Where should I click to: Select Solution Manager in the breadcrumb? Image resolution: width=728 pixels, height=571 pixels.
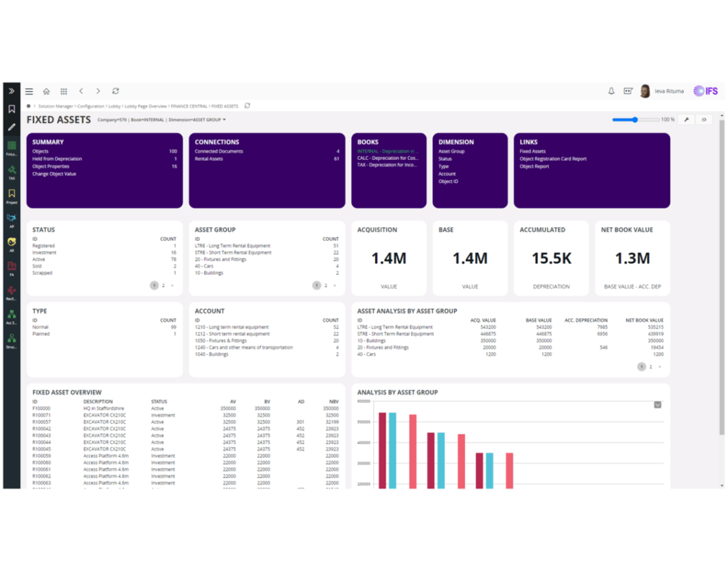pos(55,106)
